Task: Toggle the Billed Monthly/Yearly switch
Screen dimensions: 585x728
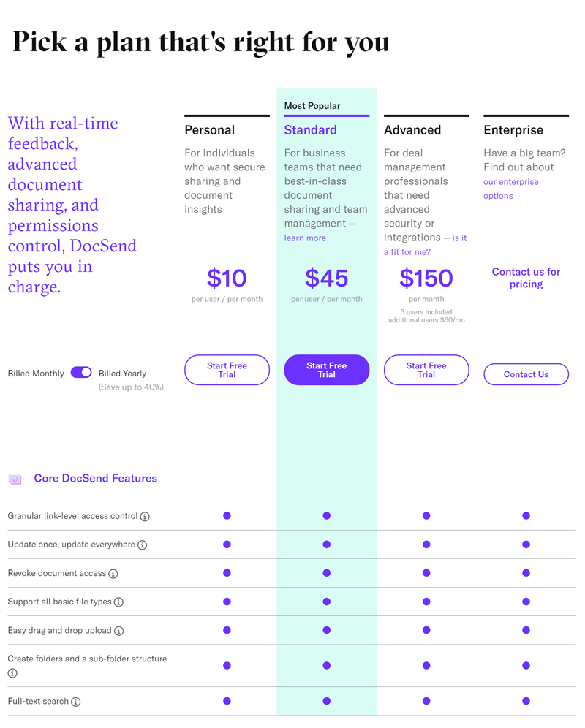Action: coord(81,372)
